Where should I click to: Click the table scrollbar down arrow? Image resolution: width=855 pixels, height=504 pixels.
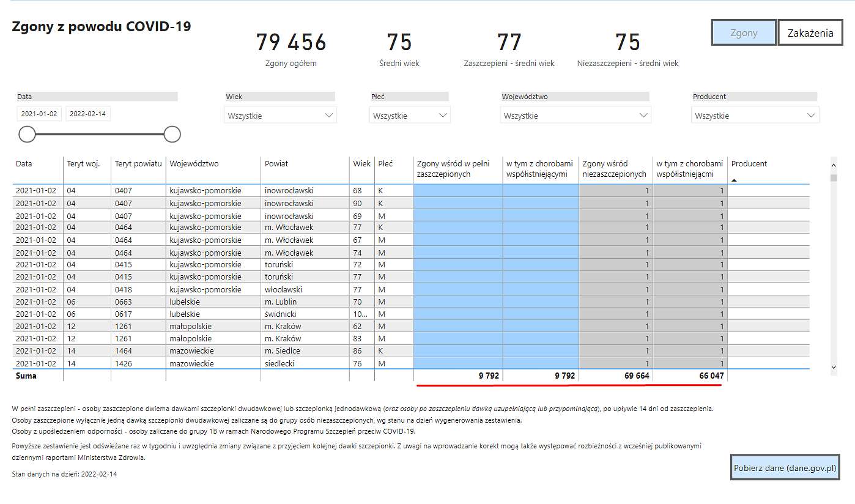[833, 367]
